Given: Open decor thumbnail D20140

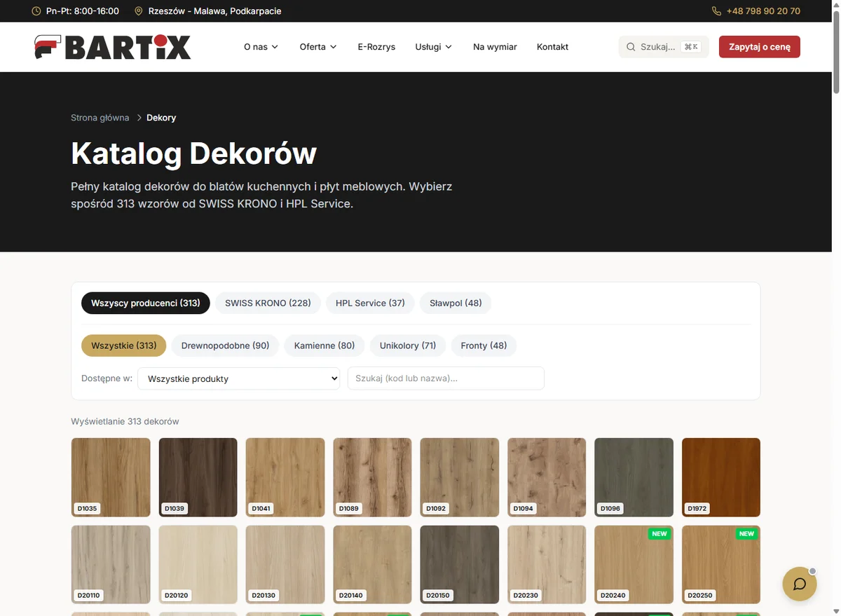Looking at the screenshot, I should tap(372, 565).
